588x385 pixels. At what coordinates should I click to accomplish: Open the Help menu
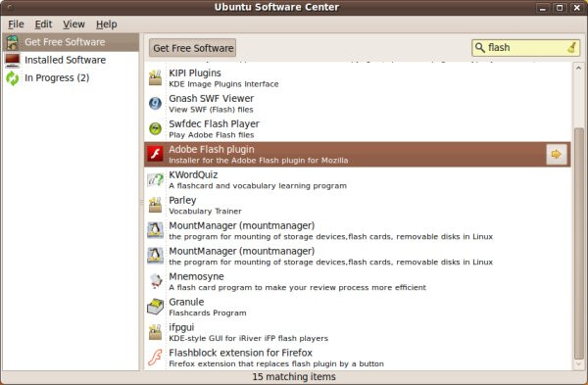click(107, 24)
